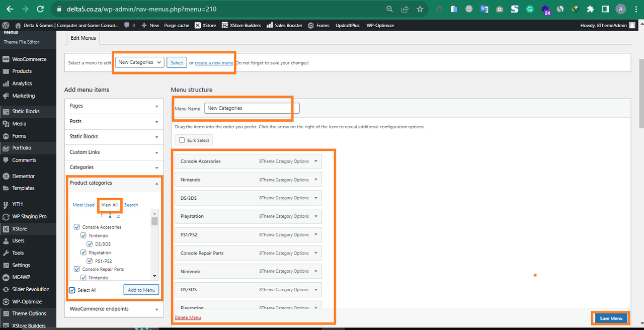Click the Add to Menu button

141,290
